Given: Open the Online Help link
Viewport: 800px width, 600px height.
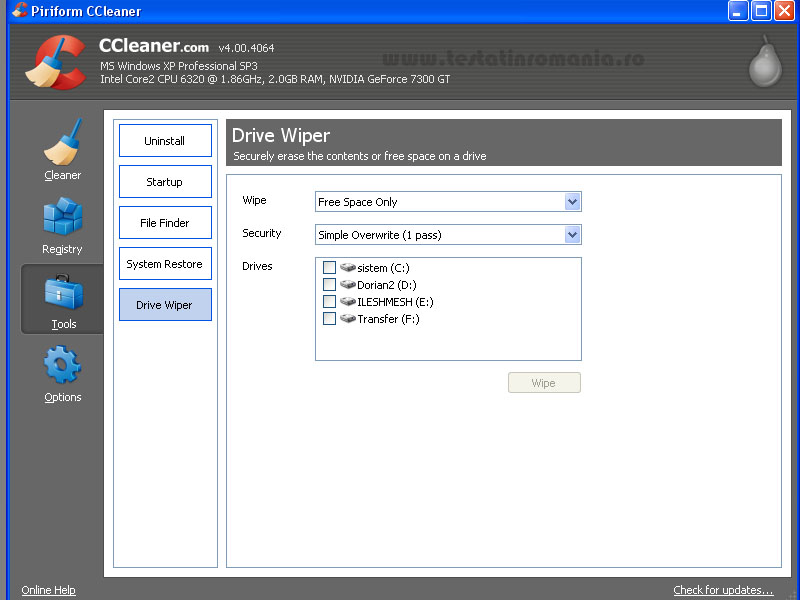Looking at the screenshot, I should (x=48, y=590).
